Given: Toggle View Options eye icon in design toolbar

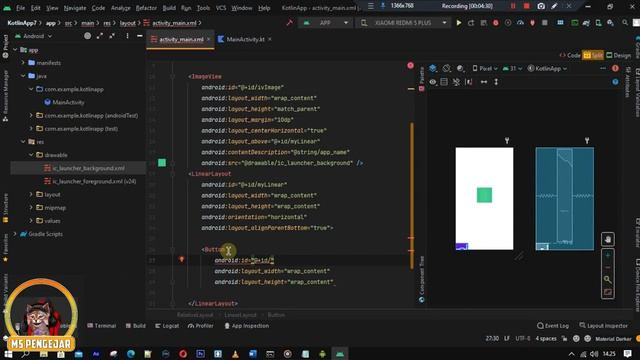Looking at the screenshot, I should tap(433, 82).
